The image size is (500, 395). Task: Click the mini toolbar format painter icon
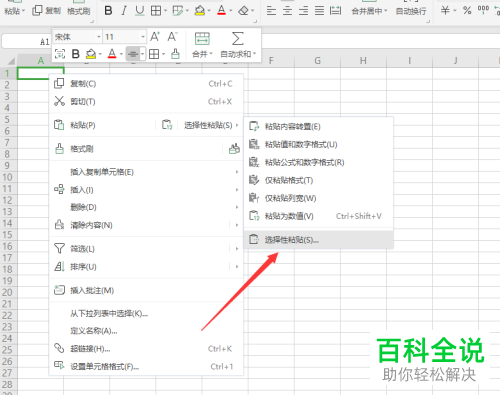coord(175,54)
